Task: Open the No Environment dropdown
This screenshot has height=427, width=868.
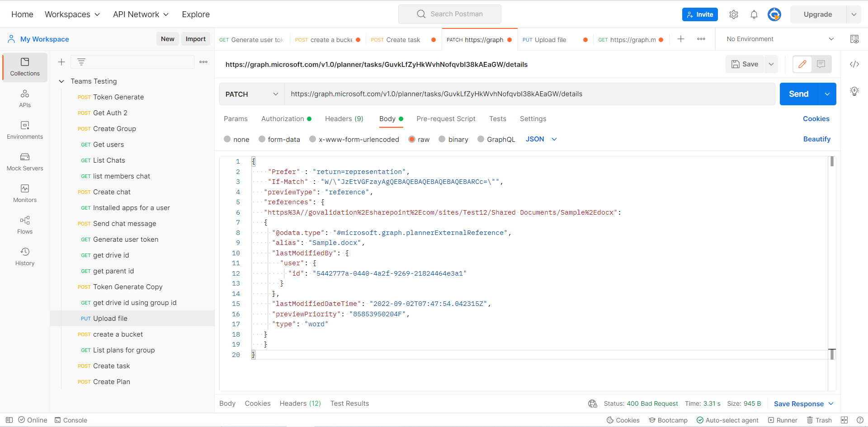Action: tap(780, 39)
